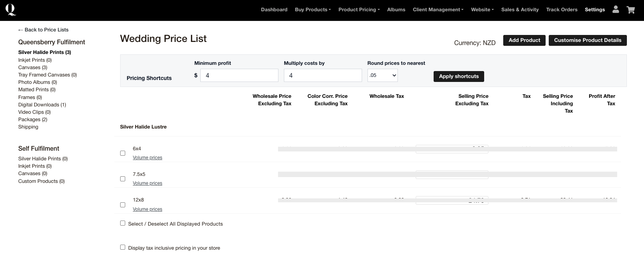Open Track Orders
Viewport: 644px width, 259px height.
pos(562,10)
